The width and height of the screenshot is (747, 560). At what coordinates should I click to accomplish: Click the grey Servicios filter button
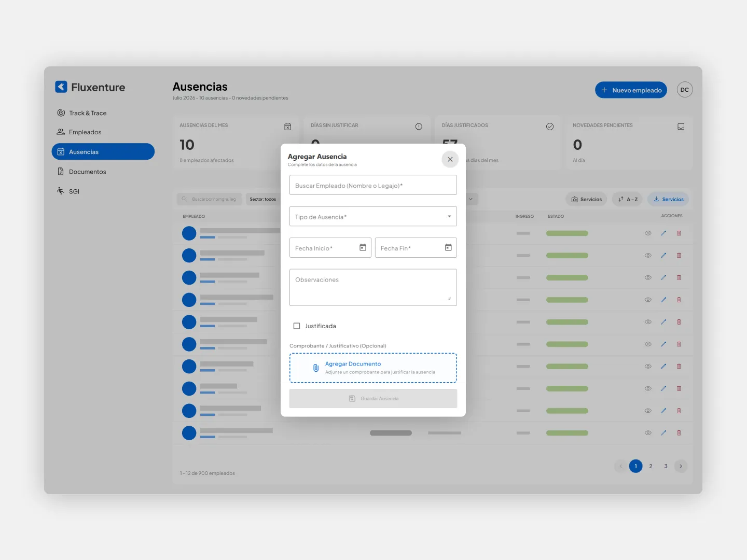[586, 199]
